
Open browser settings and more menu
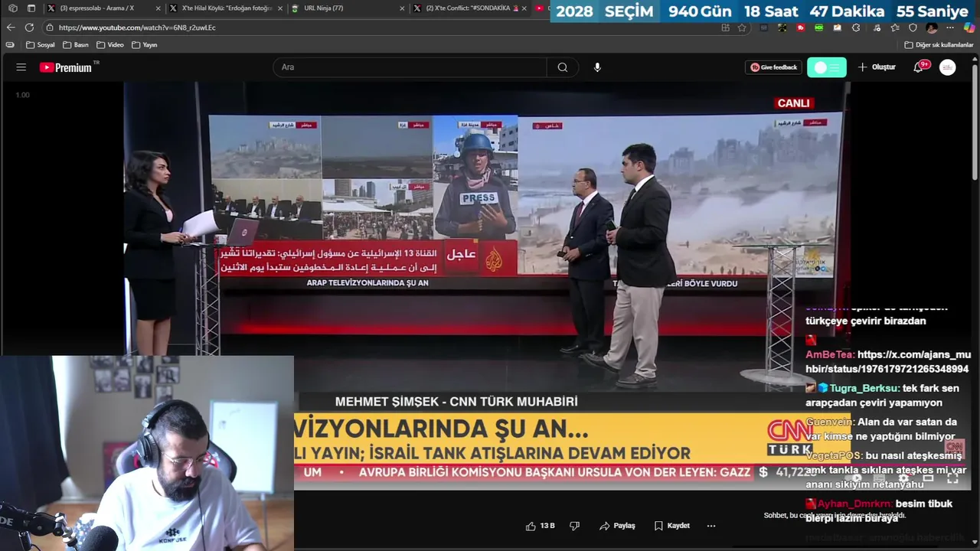[x=950, y=28]
